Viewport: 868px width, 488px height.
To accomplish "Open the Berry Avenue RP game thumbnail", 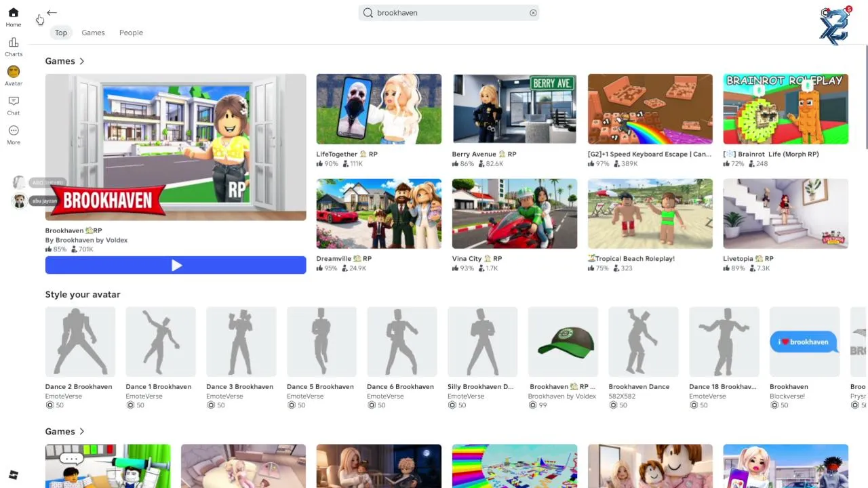I will point(515,109).
